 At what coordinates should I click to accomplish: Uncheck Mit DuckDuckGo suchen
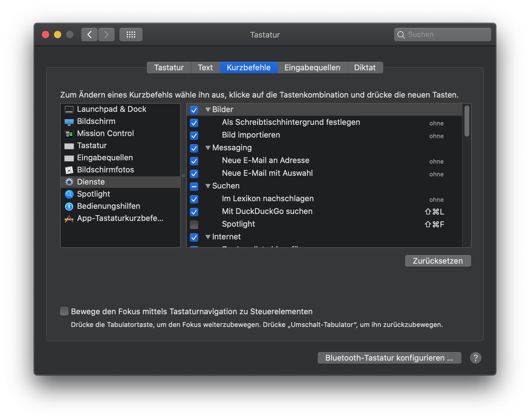[194, 212]
